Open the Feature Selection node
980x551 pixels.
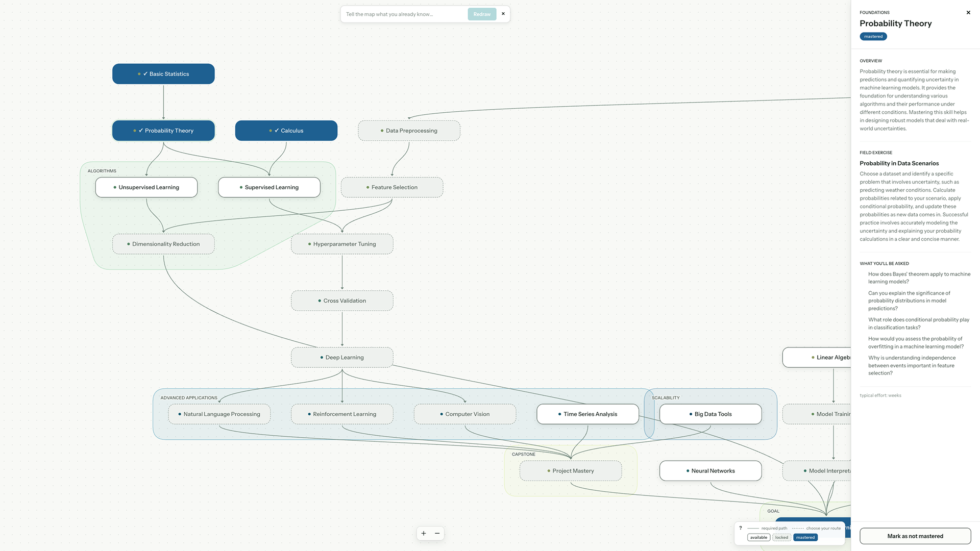(392, 187)
